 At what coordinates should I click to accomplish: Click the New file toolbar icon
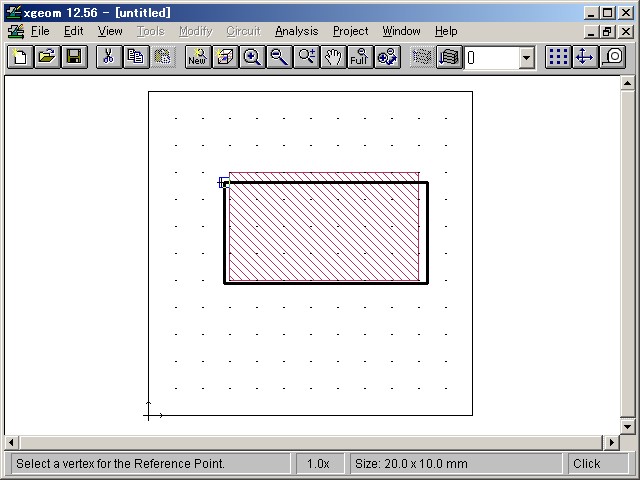click(20, 57)
